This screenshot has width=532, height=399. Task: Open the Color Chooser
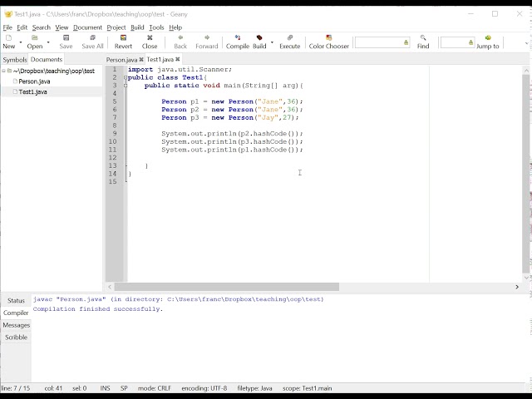click(329, 42)
